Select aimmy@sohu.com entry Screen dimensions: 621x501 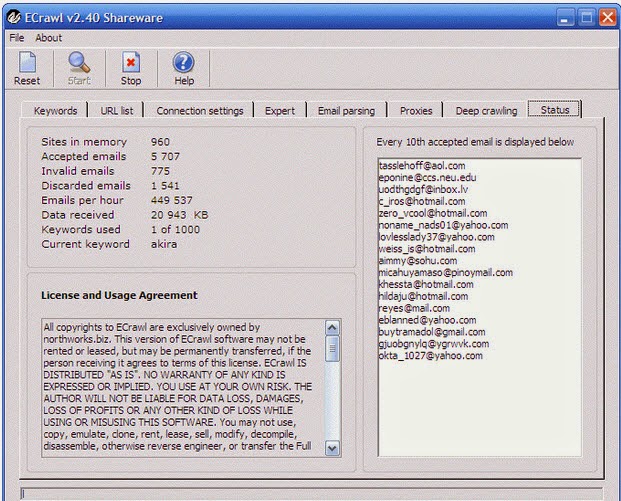pyautogui.click(x=418, y=261)
